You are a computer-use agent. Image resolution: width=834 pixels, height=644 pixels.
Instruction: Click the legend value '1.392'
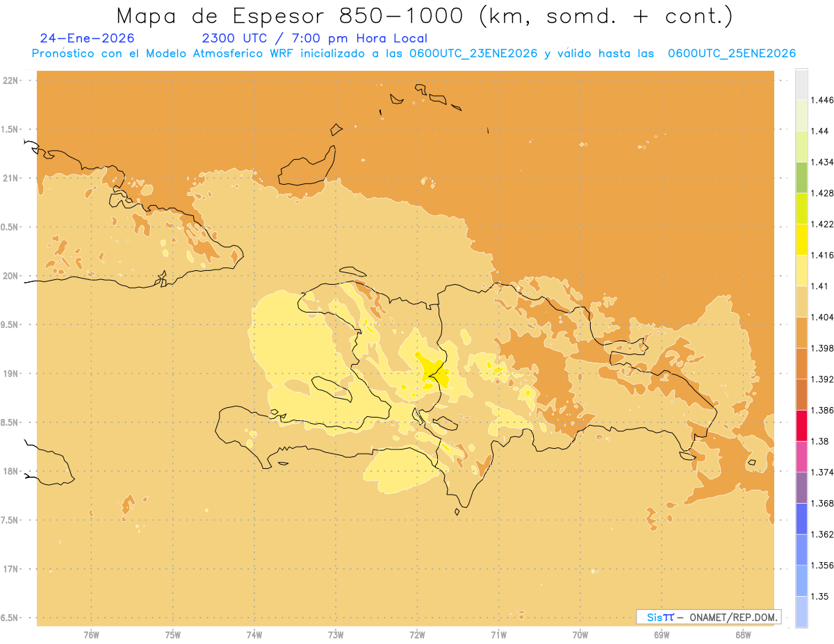[822, 379]
